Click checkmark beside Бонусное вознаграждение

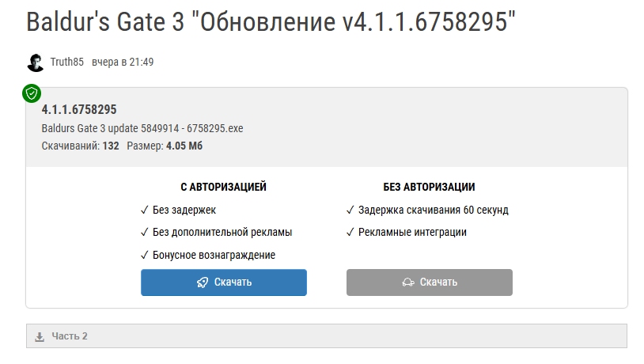tap(145, 255)
